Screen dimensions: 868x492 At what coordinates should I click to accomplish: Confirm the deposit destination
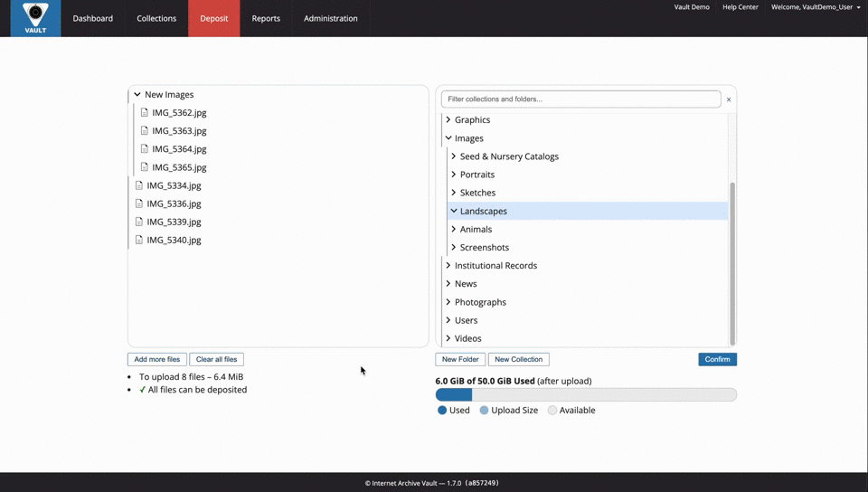pos(717,359)
